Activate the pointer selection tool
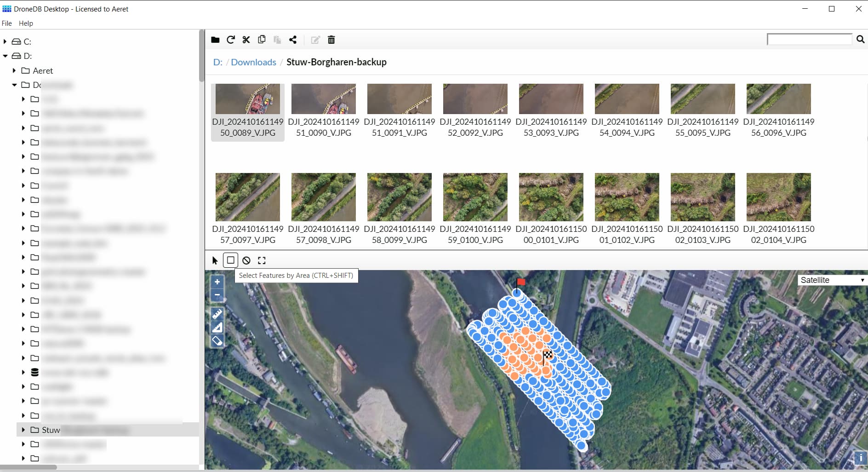The width and height of the screenshot is (868, 472). point(215,260)
